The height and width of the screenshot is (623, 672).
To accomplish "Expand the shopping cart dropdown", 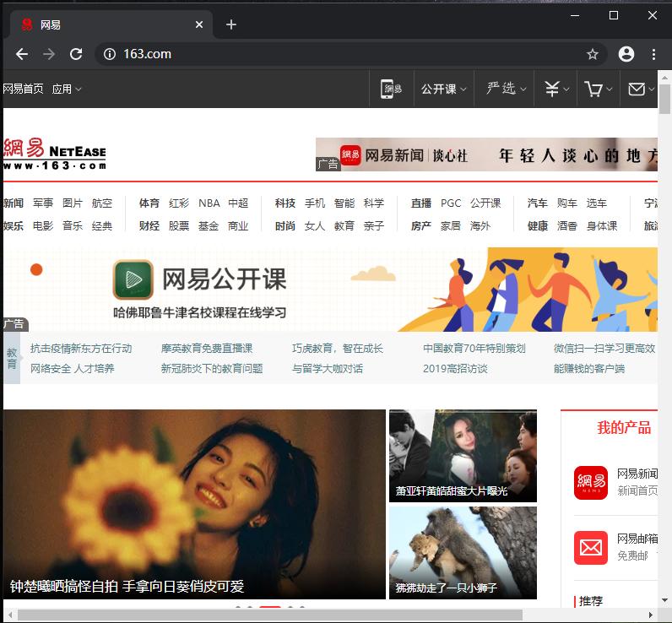I will pos(599,89).
